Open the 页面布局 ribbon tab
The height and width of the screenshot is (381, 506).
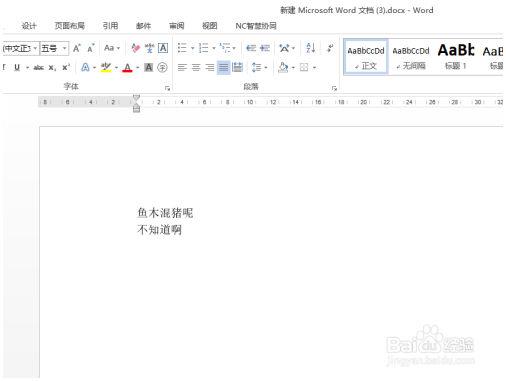[x=69, y=26]
